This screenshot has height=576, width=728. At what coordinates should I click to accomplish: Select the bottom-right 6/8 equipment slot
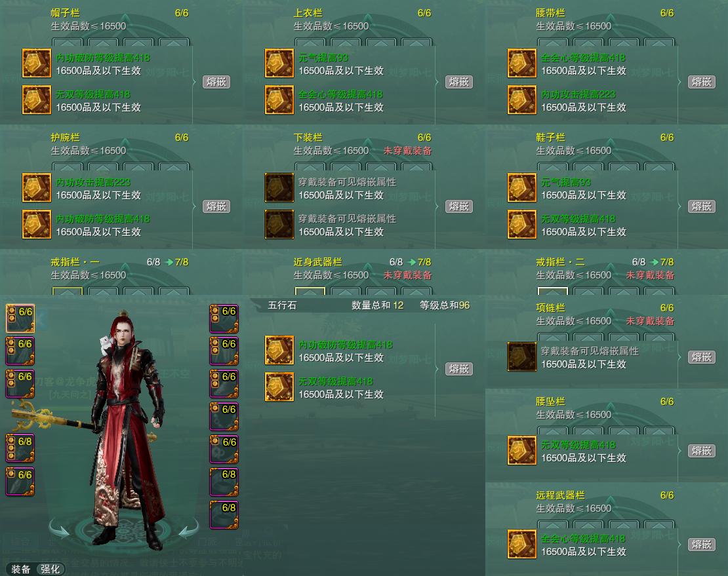224,514
